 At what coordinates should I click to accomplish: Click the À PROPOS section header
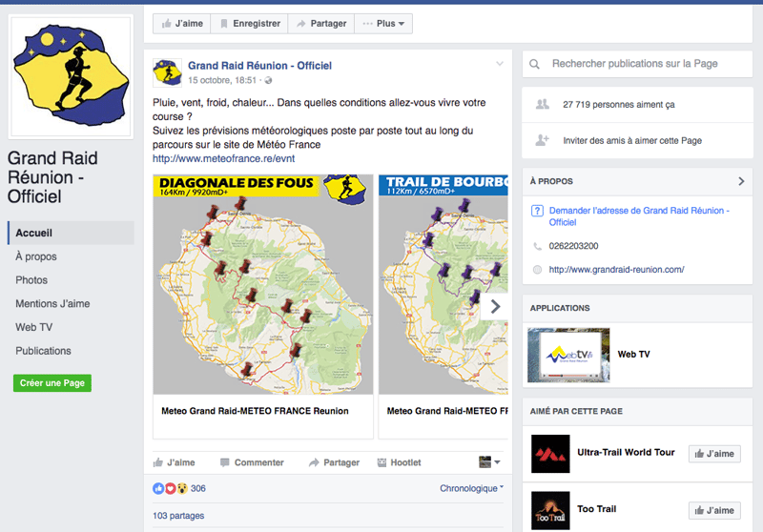(x=637, y=181)
